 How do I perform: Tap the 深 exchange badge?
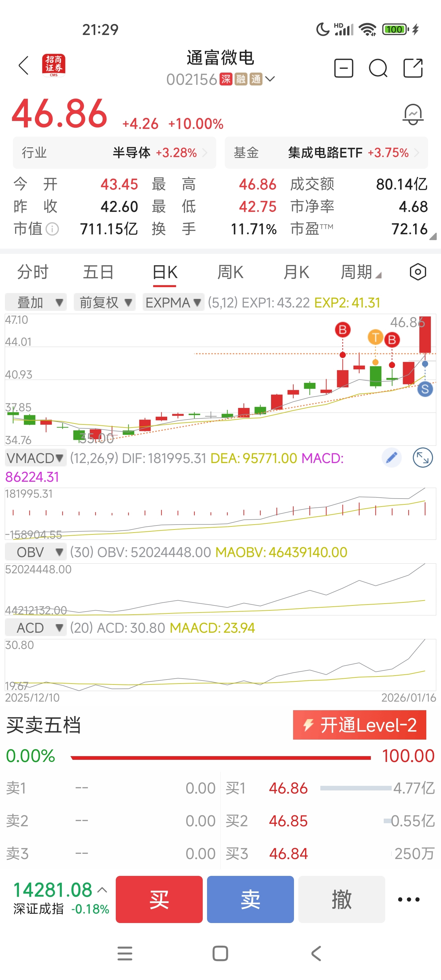(x=226, y=79)
